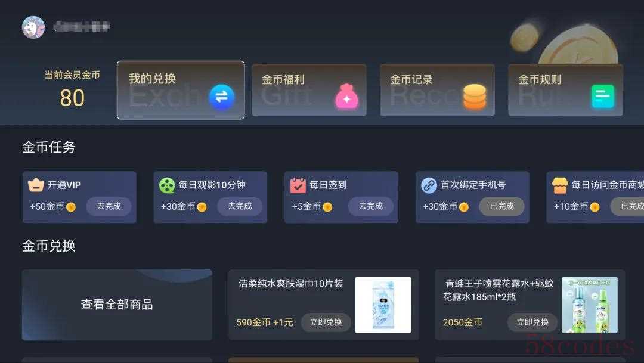Click 立即兑换 for 洁柔湿巾
644x363 pixels.
click(x=326, y=322)
